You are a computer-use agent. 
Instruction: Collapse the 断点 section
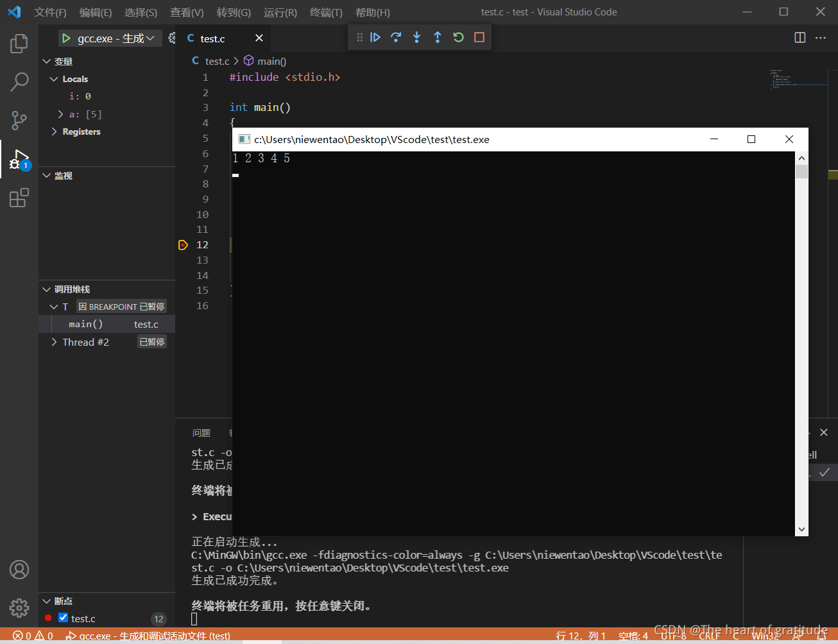pos(46,601)
